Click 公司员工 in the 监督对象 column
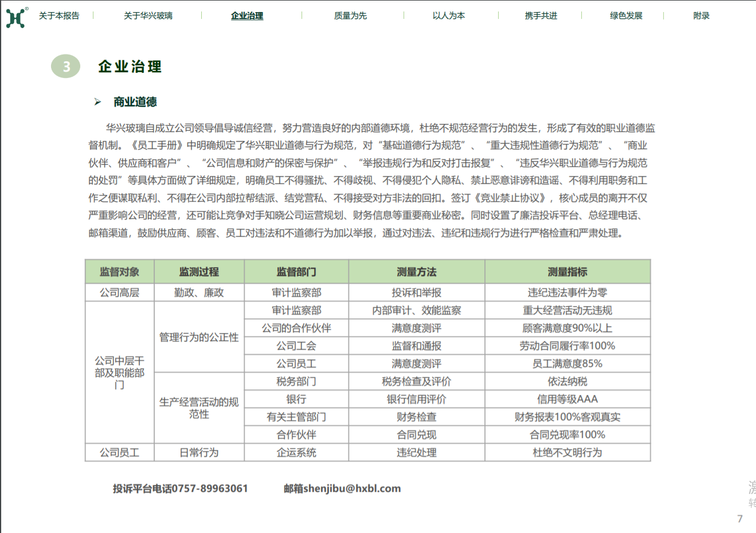The image size is (756, 533). (120, 452)
